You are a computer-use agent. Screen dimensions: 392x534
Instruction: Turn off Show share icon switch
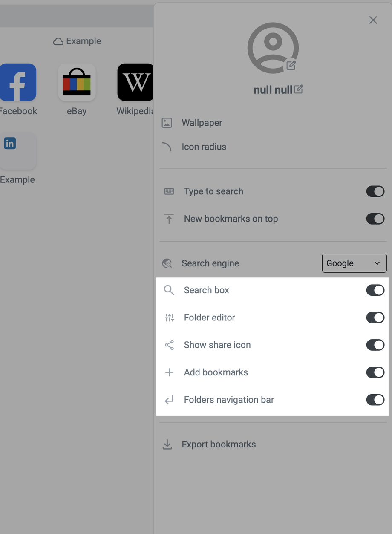(x=375, y=345)
